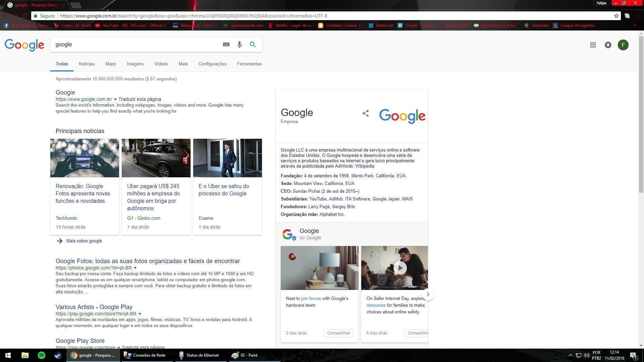Open Ferramentas search tools
Image resolution: width=644 pixels, height=362 pixels.
[249, 64]
